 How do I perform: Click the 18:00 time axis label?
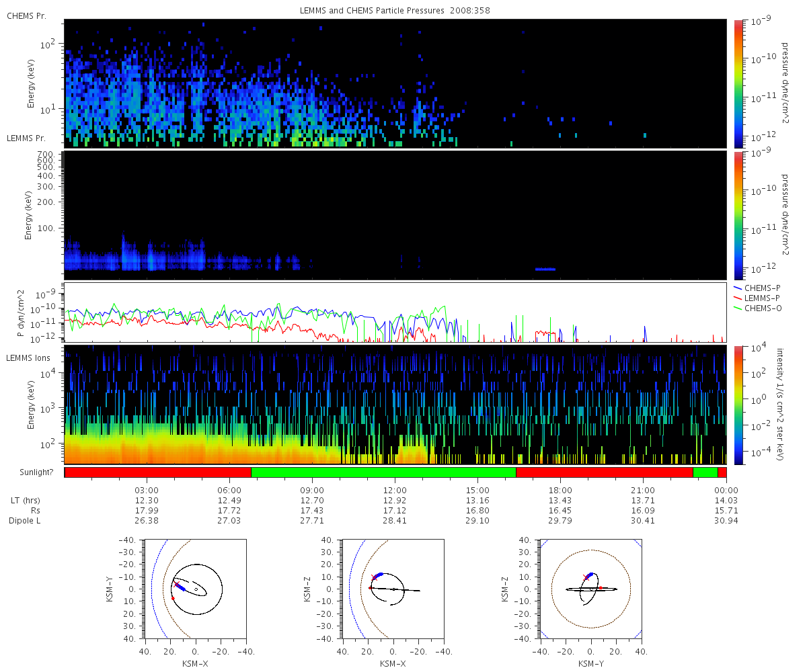coord(560,490)
